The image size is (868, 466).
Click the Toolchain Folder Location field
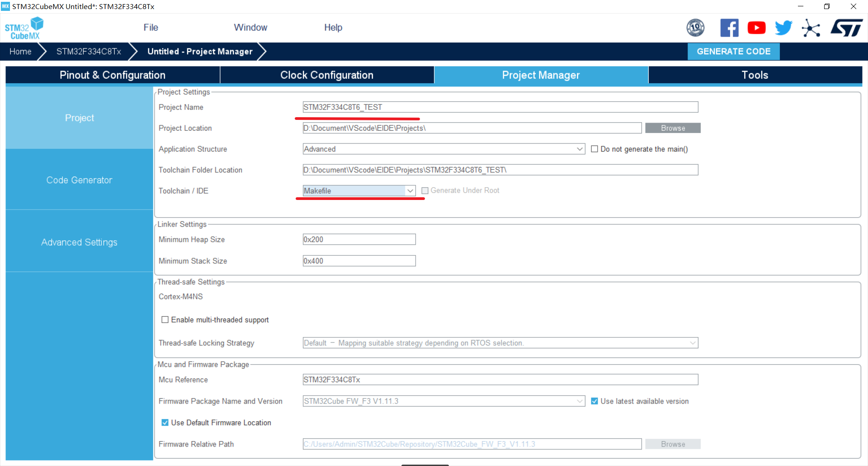coord(500,170)
